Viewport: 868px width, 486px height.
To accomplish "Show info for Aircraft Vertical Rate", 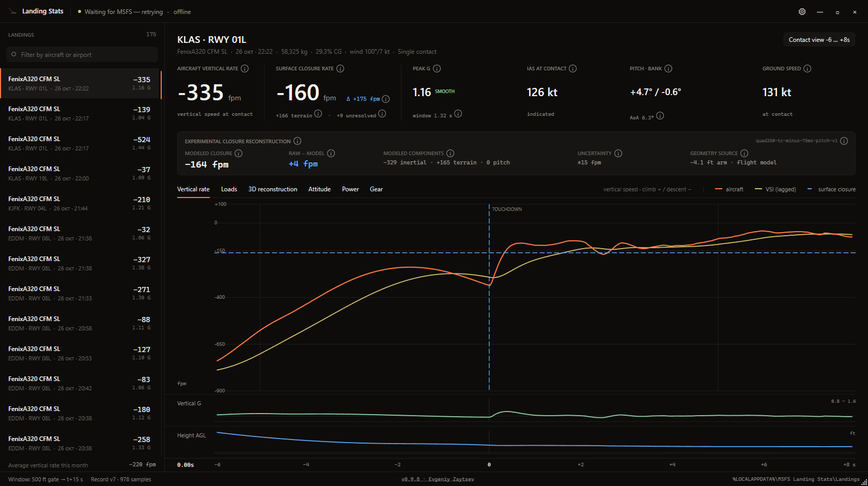I will (245, 69).
